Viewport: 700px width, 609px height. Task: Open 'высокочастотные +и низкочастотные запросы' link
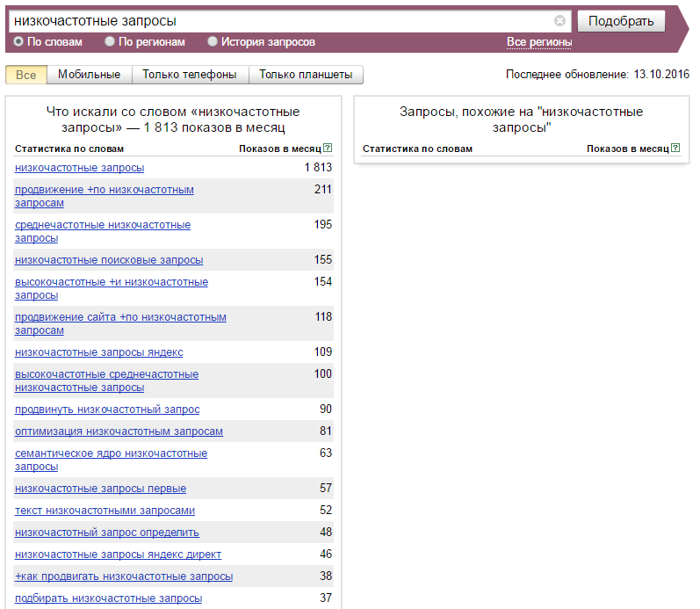click(112, 288)
